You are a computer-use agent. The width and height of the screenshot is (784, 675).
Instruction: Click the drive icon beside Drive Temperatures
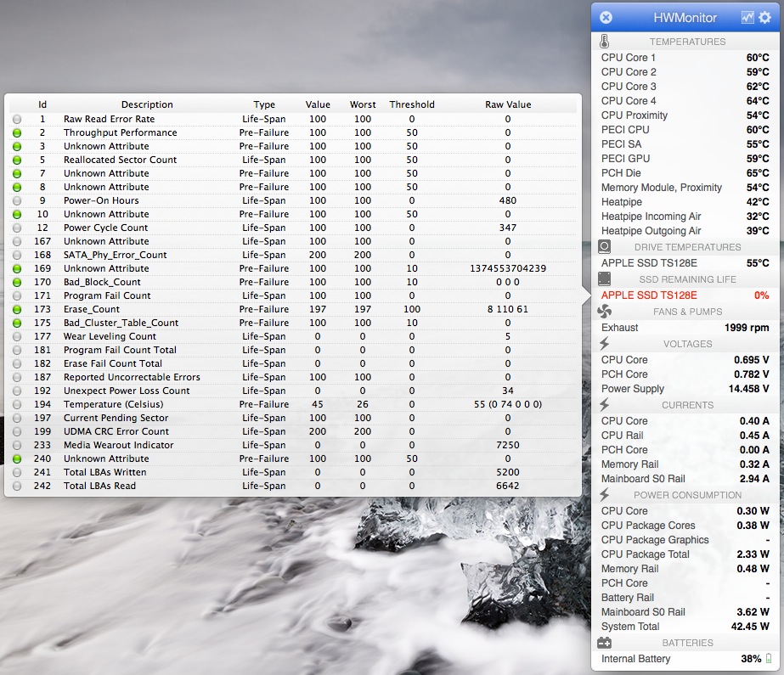[604, 247]
